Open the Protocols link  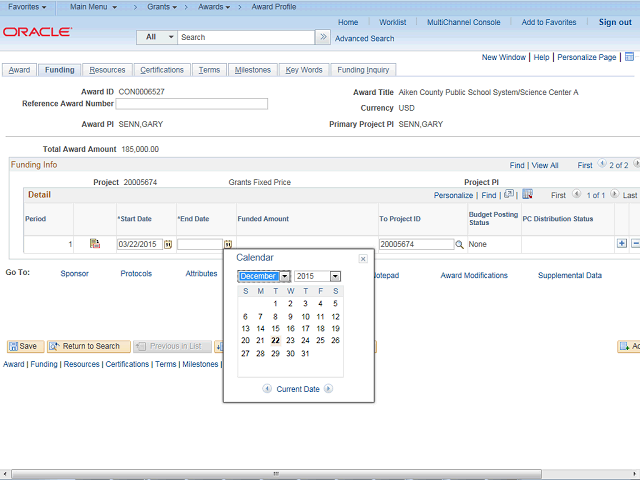(136, 273)
